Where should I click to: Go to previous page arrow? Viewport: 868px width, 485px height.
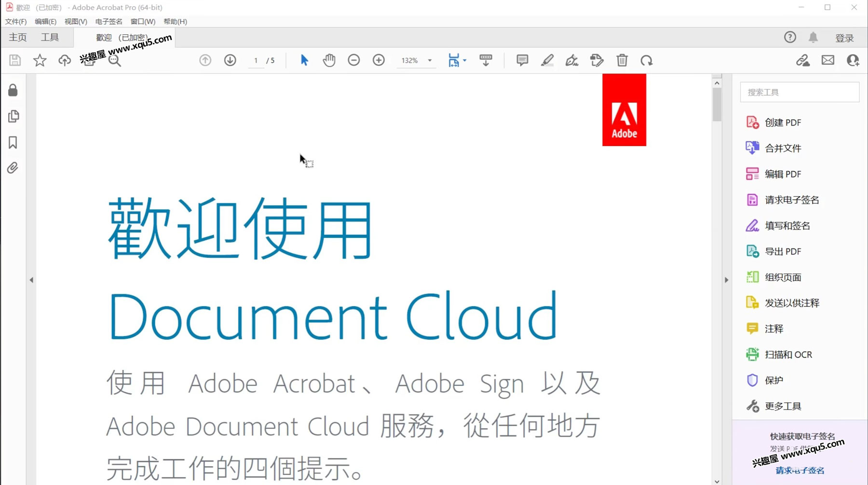tap(205, 60)
